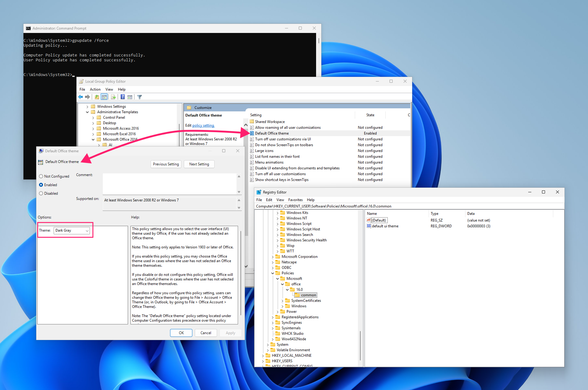The image size is (588, 390).
Task: Click the OK button in policy dialog
Action: click(181, 333)
